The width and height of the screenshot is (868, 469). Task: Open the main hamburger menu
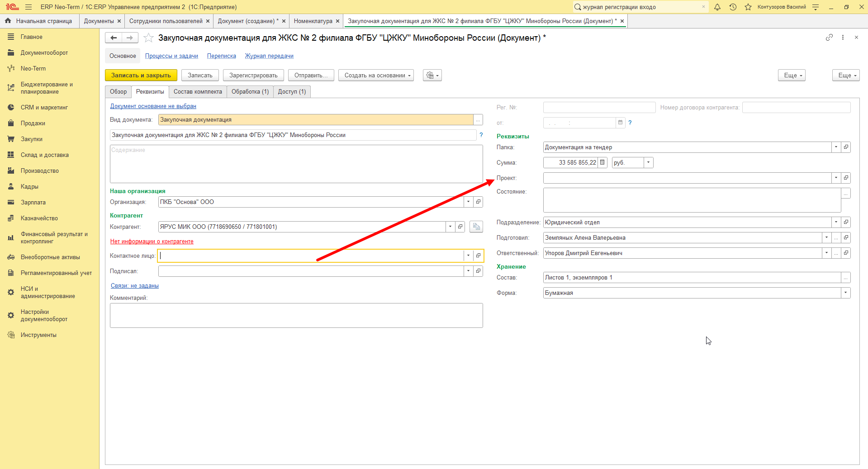pyautogui.click(x=28, y=7)
